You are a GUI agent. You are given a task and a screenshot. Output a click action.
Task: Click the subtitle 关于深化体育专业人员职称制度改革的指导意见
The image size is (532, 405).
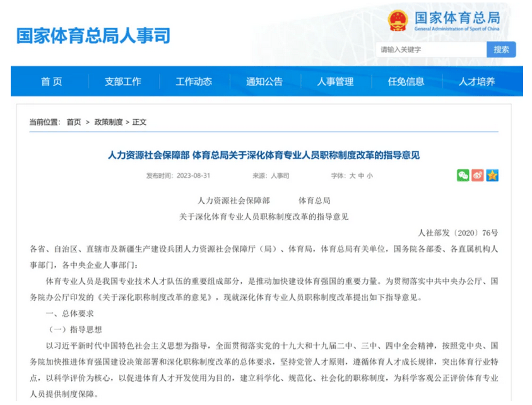pyautogui.click(x=264, y=217)
